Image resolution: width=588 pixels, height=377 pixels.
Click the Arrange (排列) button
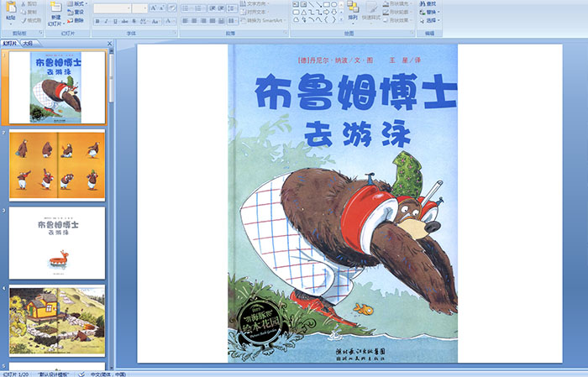[x=353, y=12]
